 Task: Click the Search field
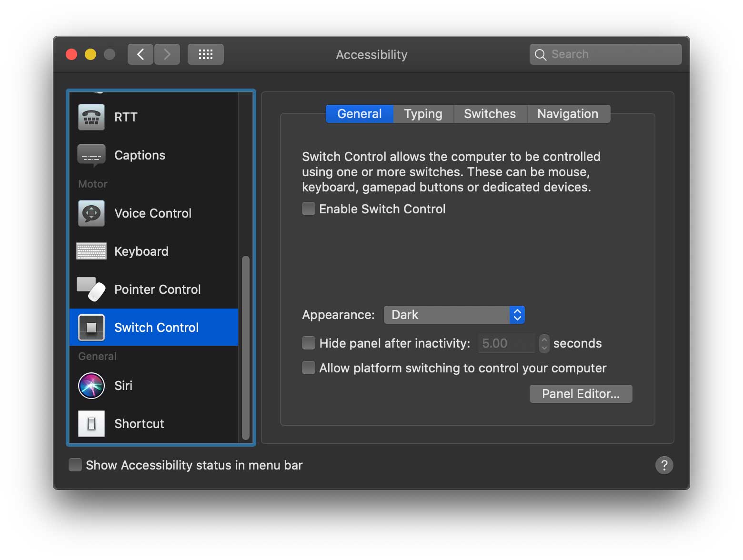pyautogui.click(x=606, y=54)
